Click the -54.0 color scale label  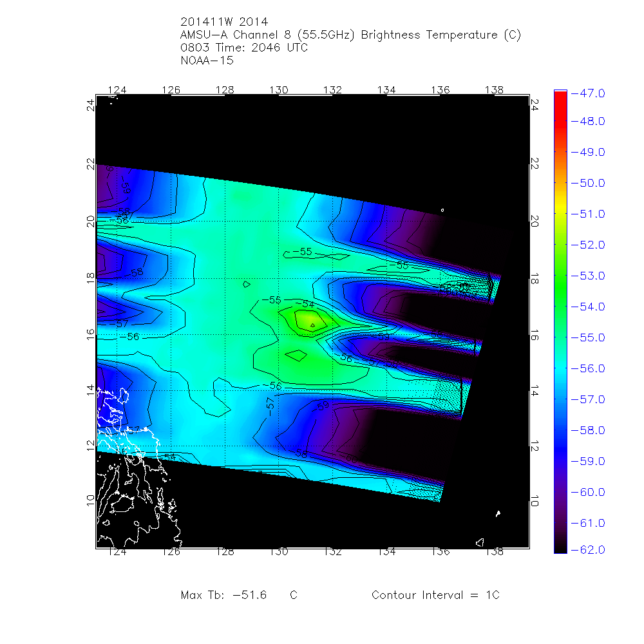(588, 307)
